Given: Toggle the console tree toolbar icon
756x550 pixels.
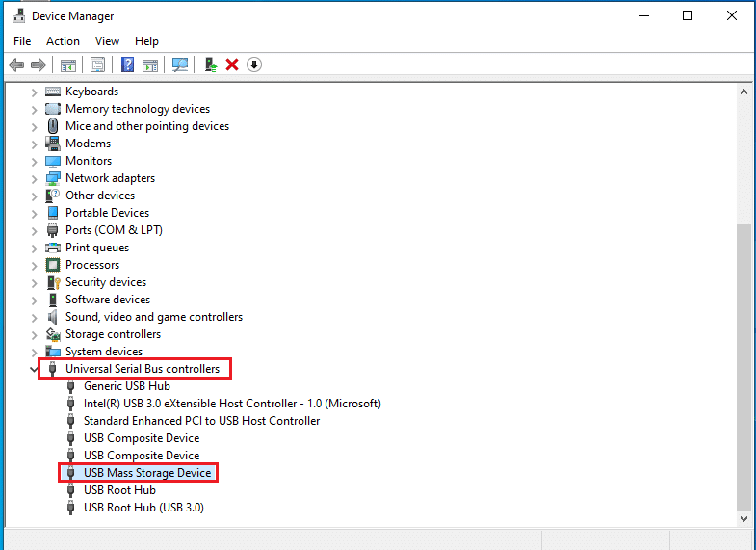Looking at the screenshot, I should tap(68, 65).
